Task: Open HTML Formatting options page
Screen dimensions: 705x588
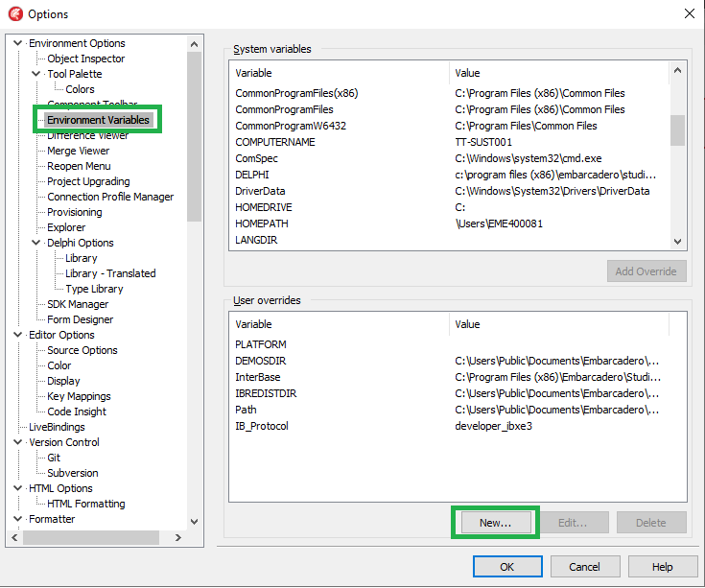Action: click(x=86, y=504)
